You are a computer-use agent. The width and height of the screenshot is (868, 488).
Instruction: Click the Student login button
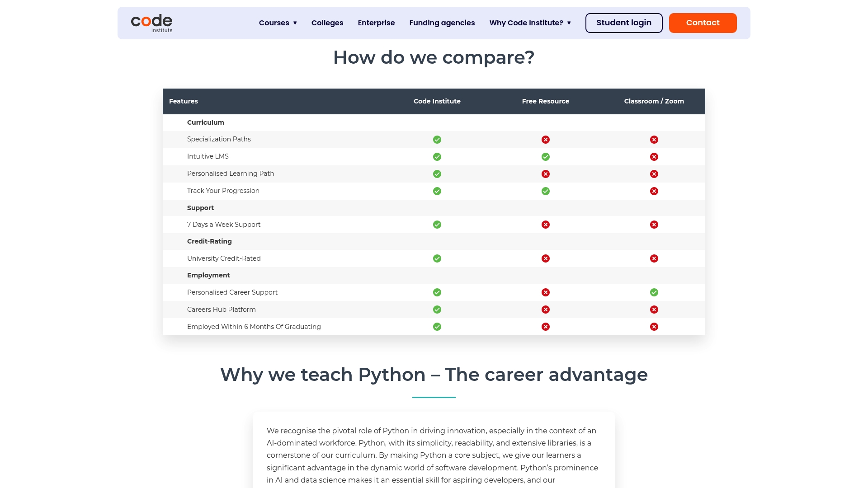click(x=624, y=23)
